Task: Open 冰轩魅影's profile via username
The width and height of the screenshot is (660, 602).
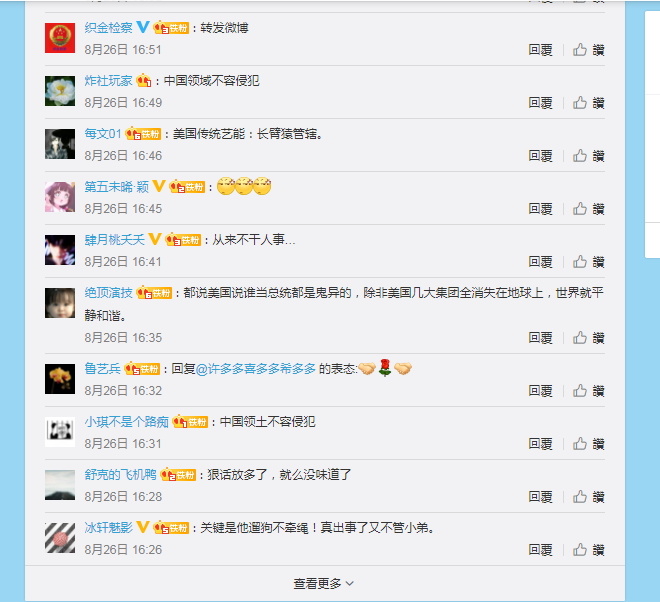Action: click(109, 527)
